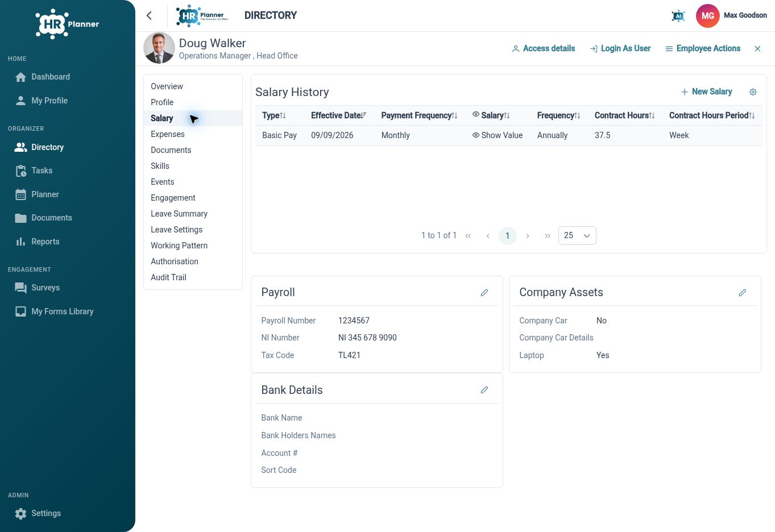Close the Doug Walker employee panel
The width and height of the screenshot is (775, 532).
757,49
